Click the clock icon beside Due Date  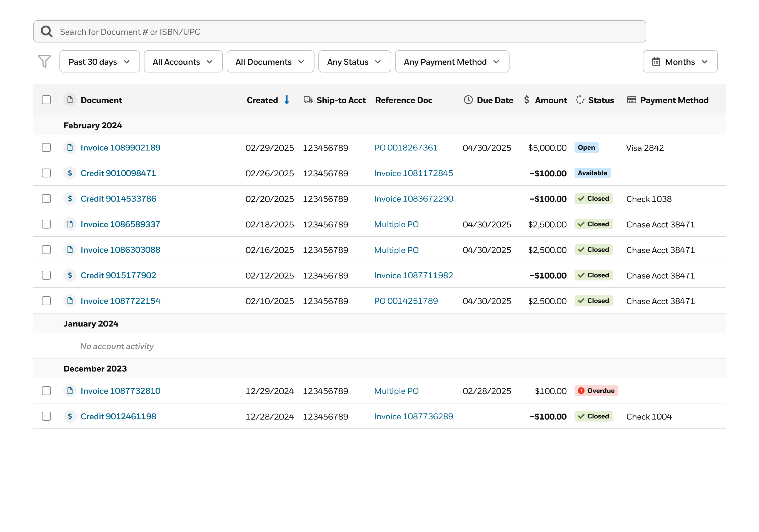tap(468, 100)
